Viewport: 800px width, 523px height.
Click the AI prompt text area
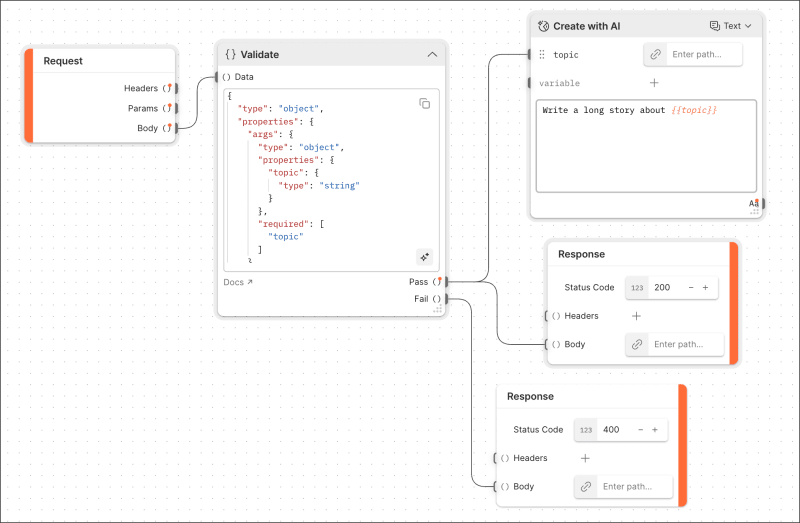click(x=646, y=146)
